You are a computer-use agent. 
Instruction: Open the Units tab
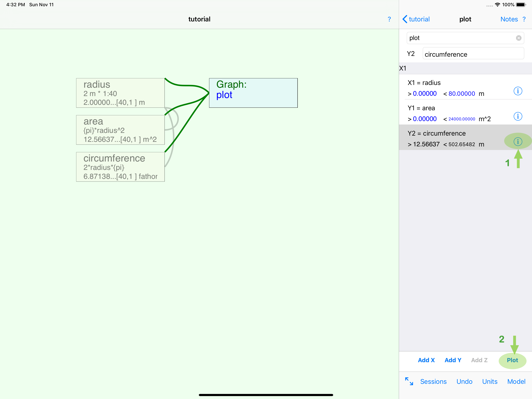(x=490, y=381)
